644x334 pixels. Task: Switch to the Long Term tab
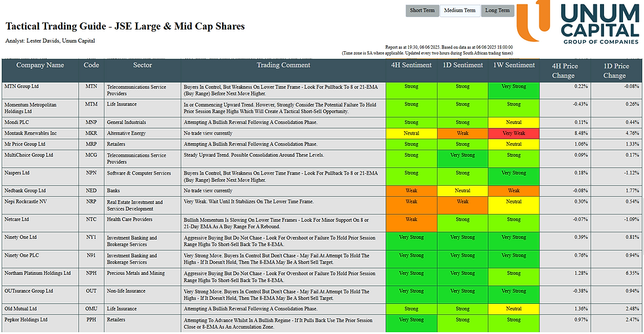[x=497, y=10]
